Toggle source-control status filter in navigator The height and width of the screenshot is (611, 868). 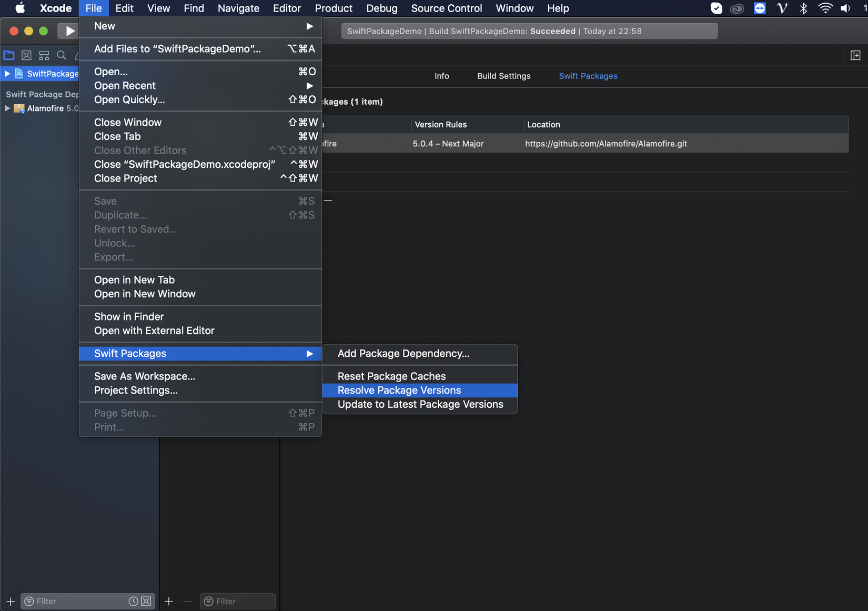point(146,601)
